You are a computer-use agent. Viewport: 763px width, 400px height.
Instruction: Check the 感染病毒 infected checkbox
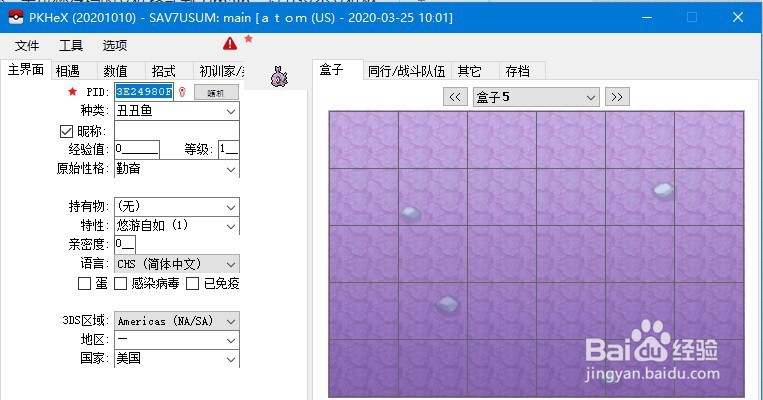pyautogui.click(x=120, y=283)
